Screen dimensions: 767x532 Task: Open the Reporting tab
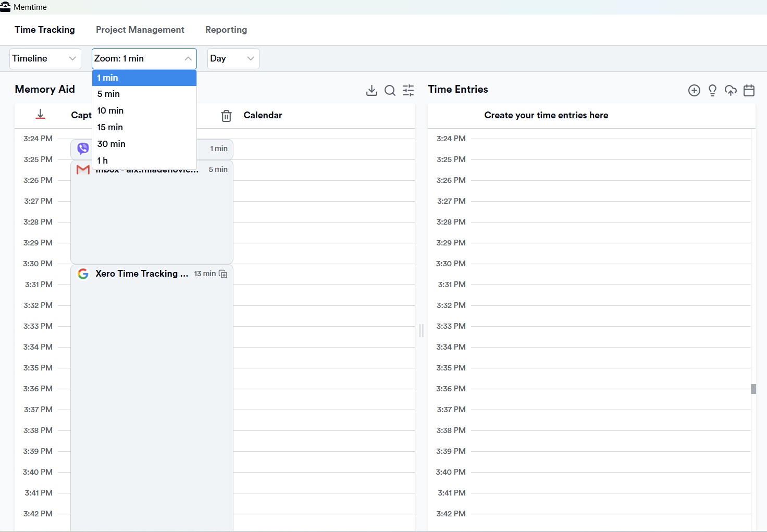(x=226, y=30)
